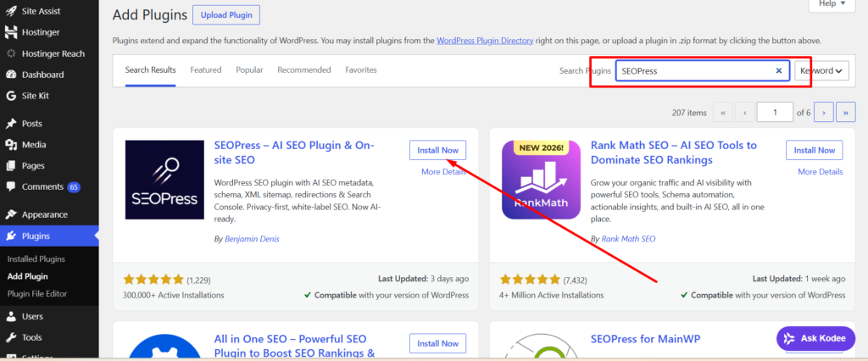Open the SEOPress plugin title link

click(294, 153)
